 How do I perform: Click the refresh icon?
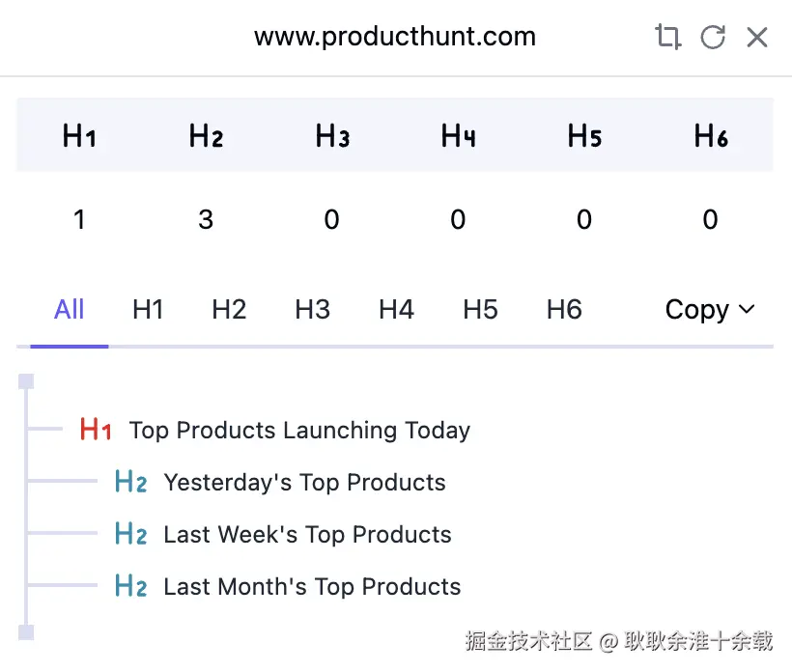pyautogui.click(x=713, y=38)
